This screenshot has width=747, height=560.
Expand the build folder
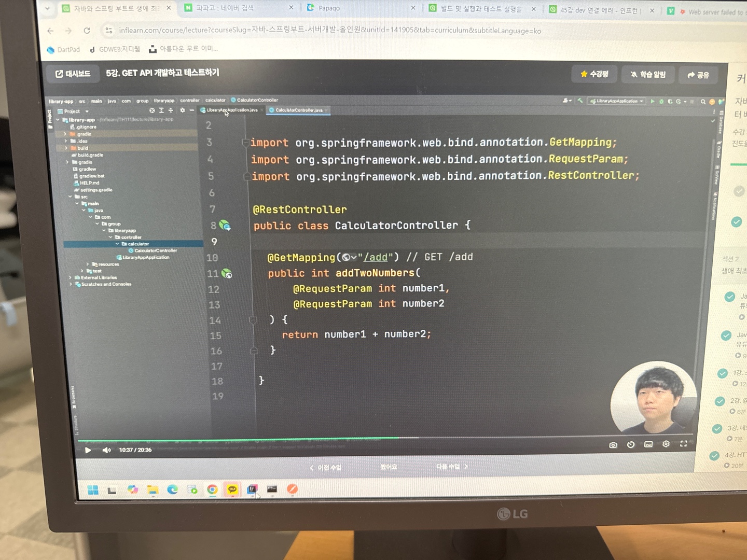(x=66, y=148)
